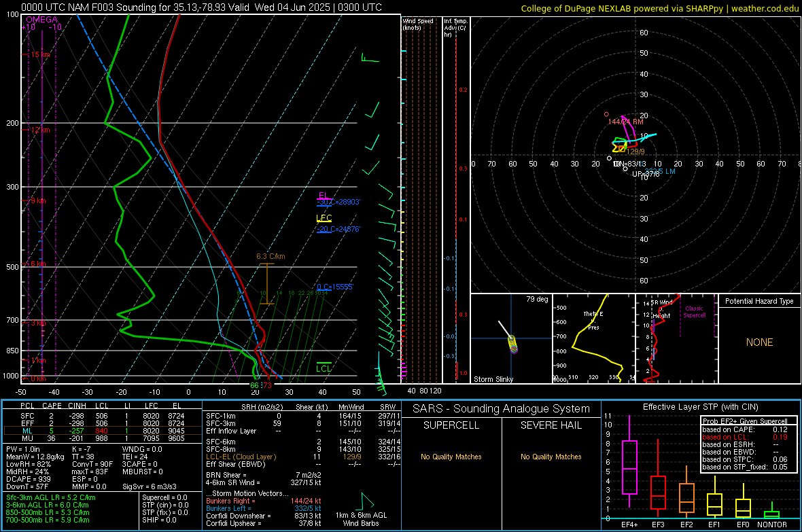Click the 'Classic Supercell' label in SR wind inset
Viewport: 802px width, 532px height.
[694, 312]
